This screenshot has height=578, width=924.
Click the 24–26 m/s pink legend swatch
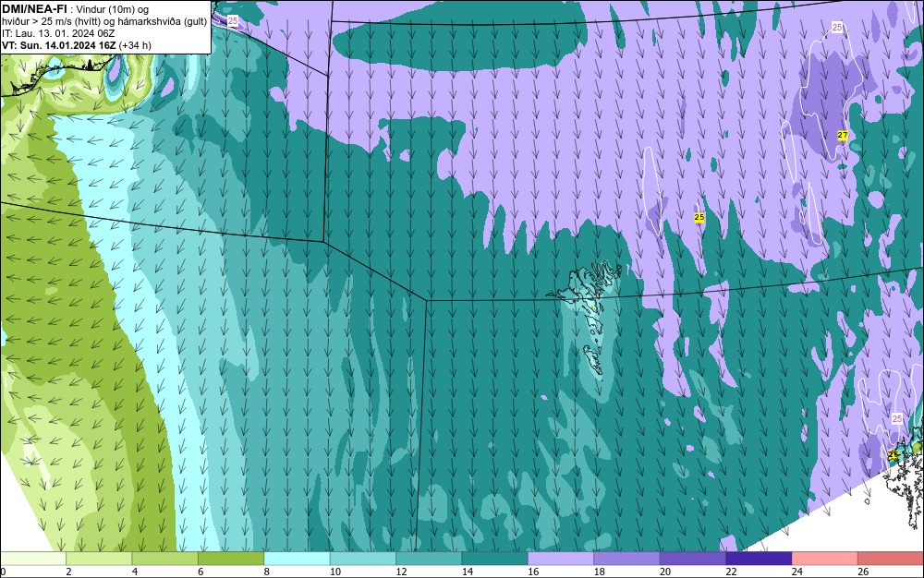pos(825,559)
